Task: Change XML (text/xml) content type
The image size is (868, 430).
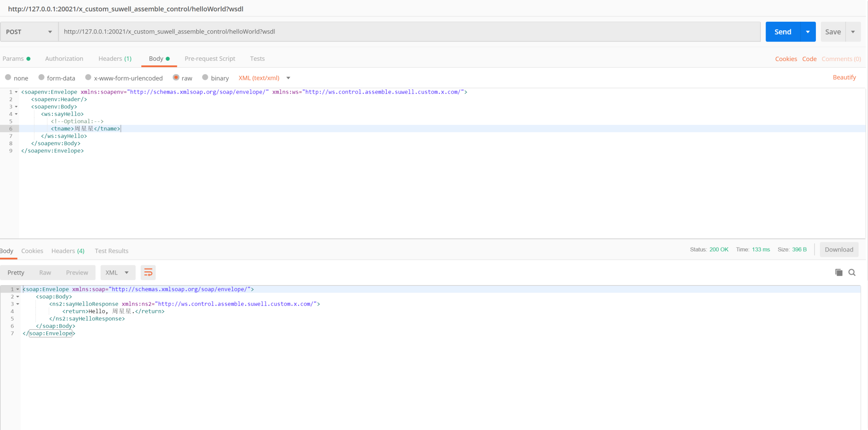Action: click(264, 78)
